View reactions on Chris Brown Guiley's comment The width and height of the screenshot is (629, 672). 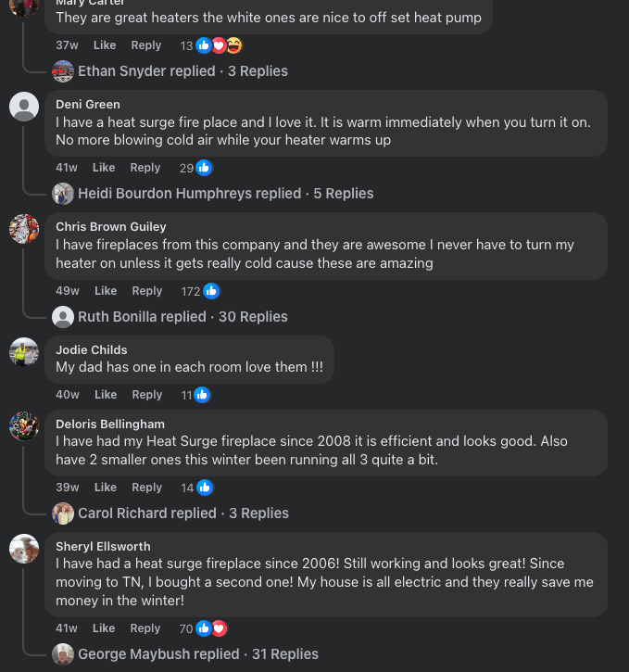tap(201, 291)
